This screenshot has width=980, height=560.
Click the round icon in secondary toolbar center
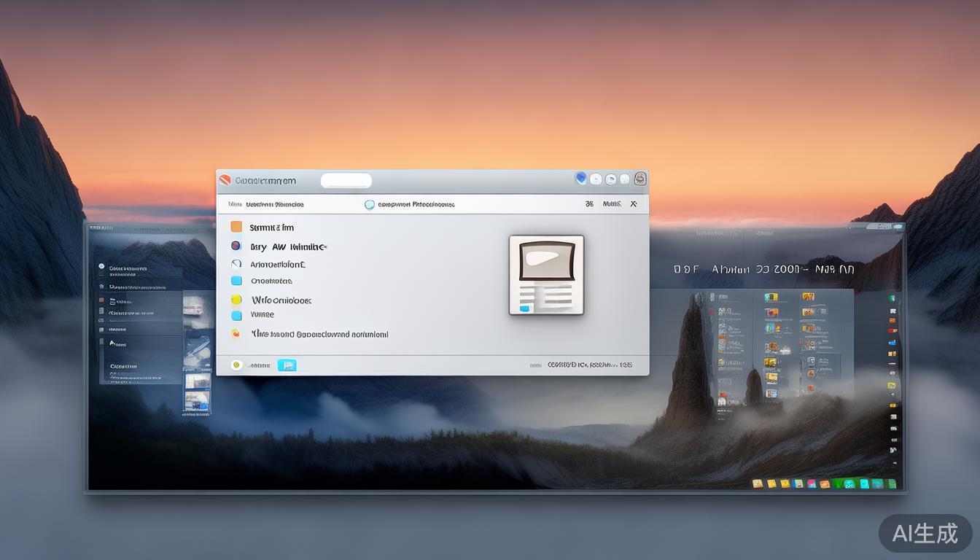(x=370, y=205)
